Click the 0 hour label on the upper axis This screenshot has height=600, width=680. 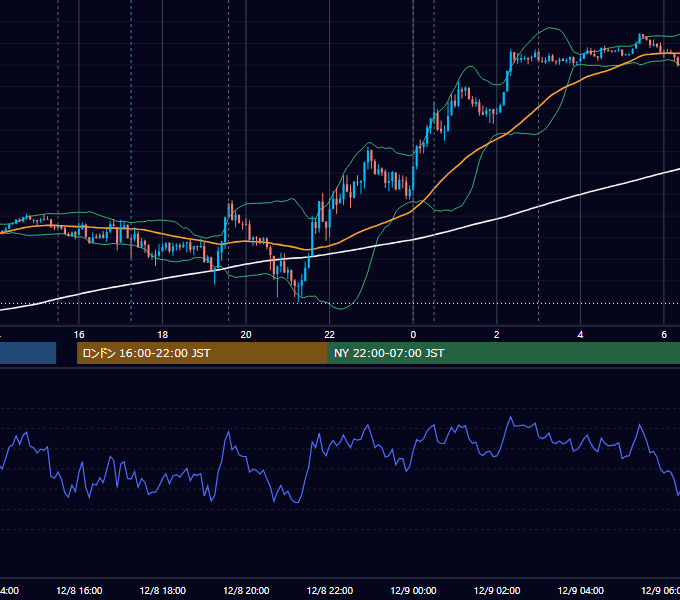pos(413,334)
